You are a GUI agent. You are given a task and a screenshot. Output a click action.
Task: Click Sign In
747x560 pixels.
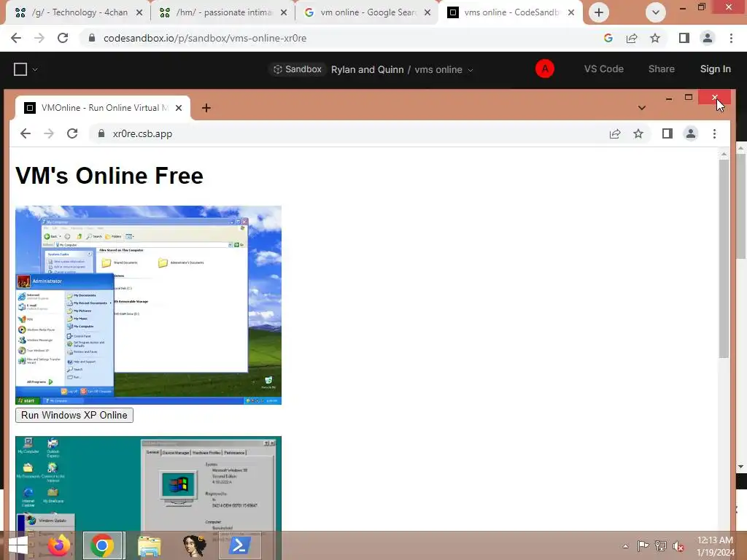coord(715,69)
